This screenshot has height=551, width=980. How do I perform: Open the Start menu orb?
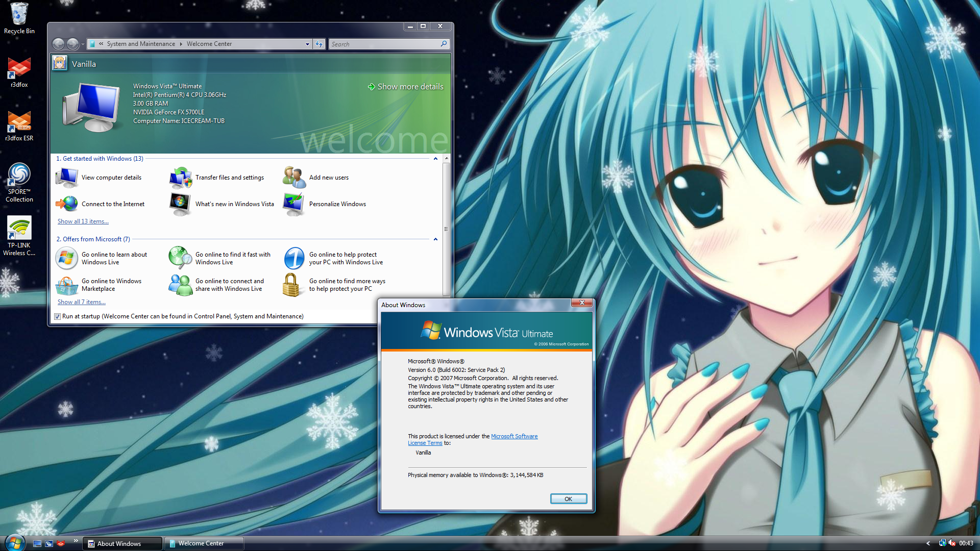click(x=14, y=542)
